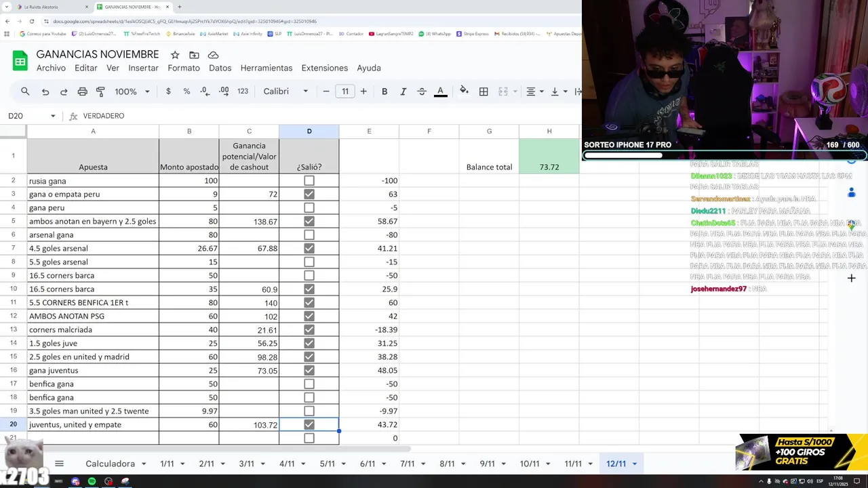Uncheck the gana o empata peru checkbox

click(309, 195)
